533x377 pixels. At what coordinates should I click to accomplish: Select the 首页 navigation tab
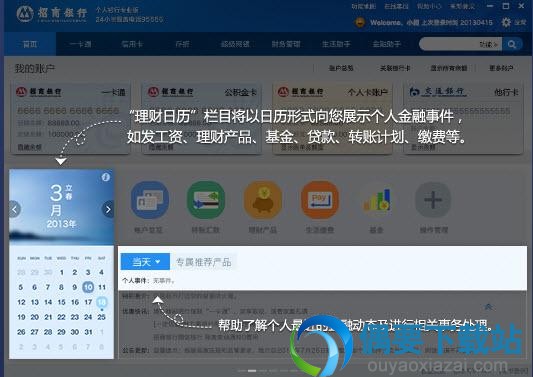click(x=30, y=44)
